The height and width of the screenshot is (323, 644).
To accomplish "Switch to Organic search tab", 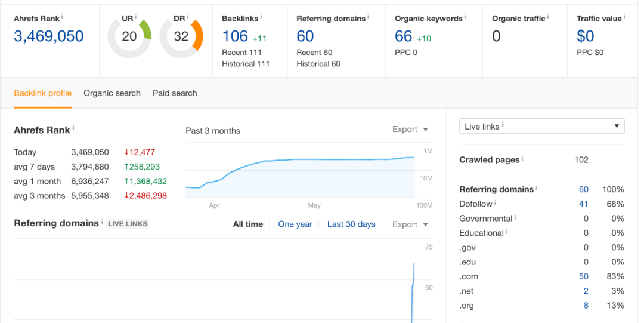I will [112, 93].
